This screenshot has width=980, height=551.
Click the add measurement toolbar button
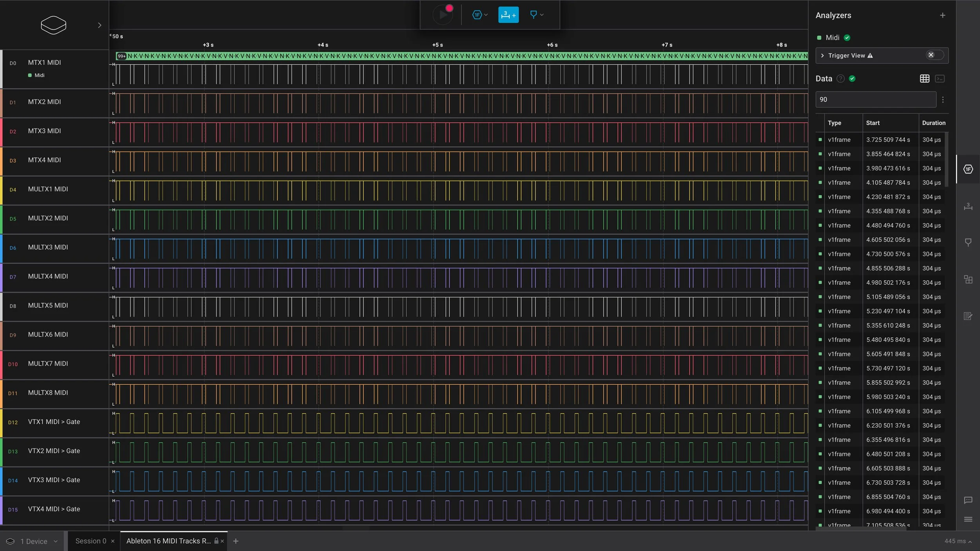tap(508, 15)
